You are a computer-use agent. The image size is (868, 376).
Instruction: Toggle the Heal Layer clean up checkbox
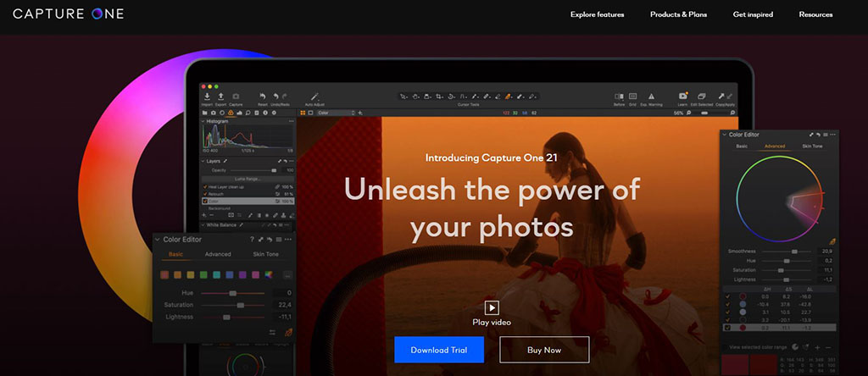(x=205, y=187)
